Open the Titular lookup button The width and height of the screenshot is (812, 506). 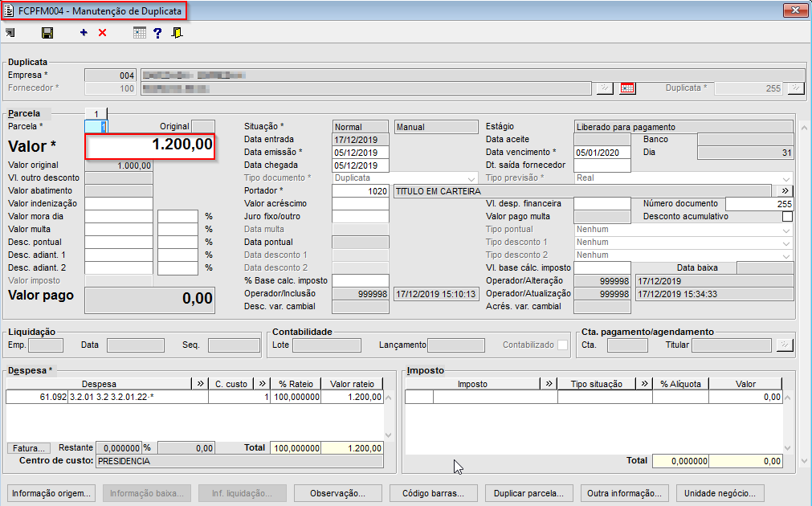tap(785, 345)
